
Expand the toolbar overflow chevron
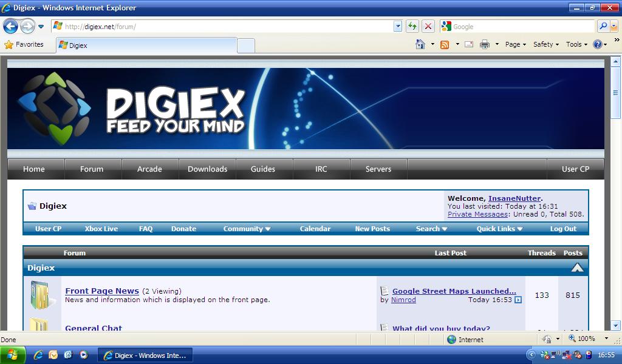tap(617, 39)
